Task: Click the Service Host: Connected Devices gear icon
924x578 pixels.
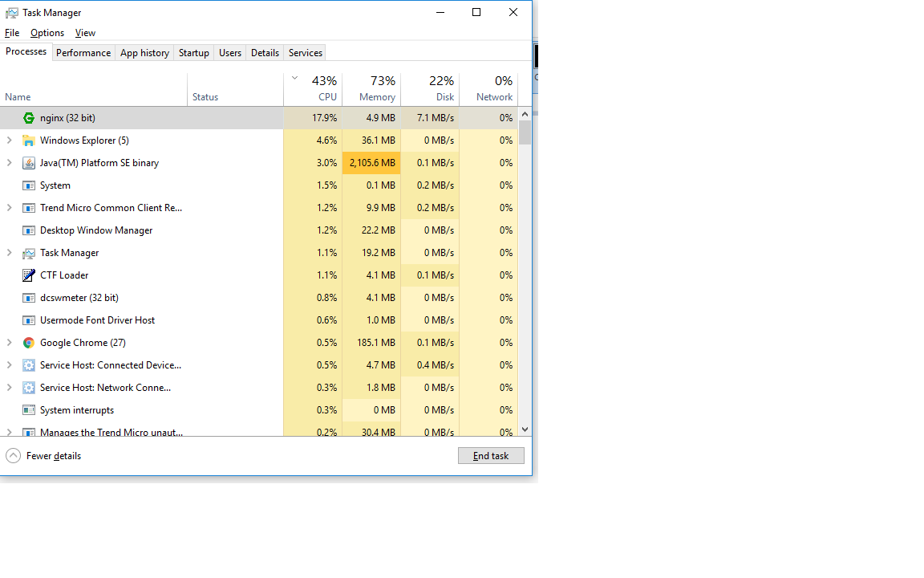Action: click(29, 364)
